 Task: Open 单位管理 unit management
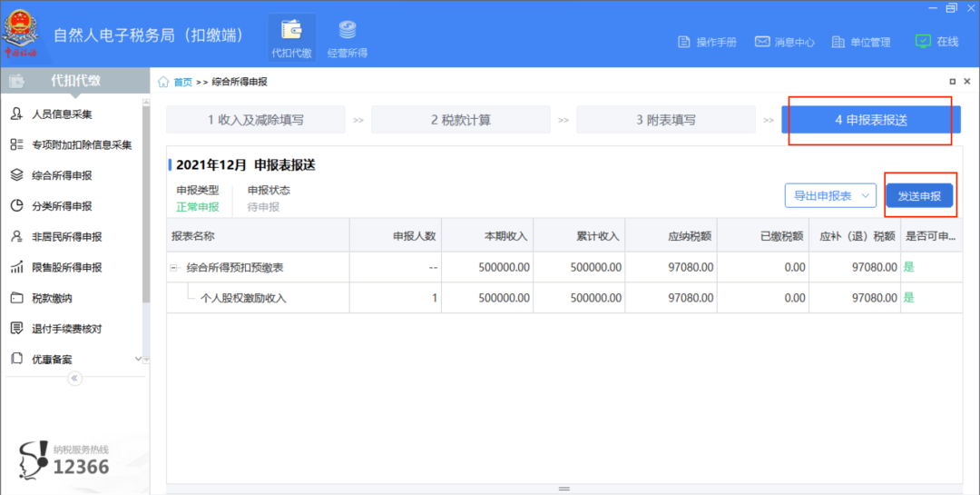860,42
